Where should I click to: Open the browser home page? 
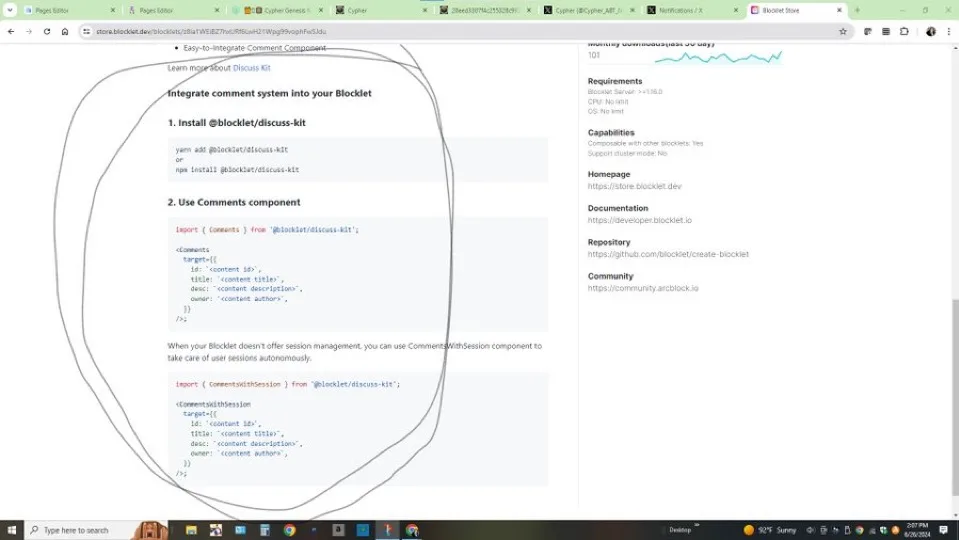(x=65, y=31)
